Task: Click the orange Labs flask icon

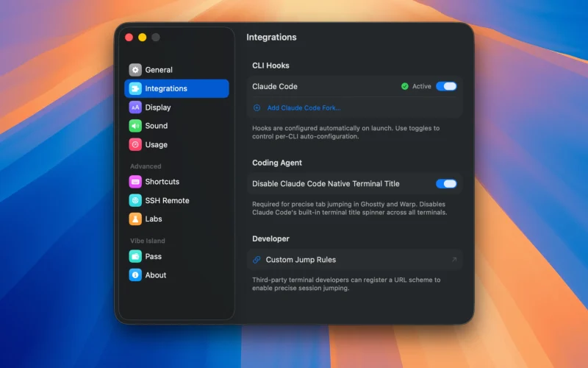Action: (x=135, y=219)
